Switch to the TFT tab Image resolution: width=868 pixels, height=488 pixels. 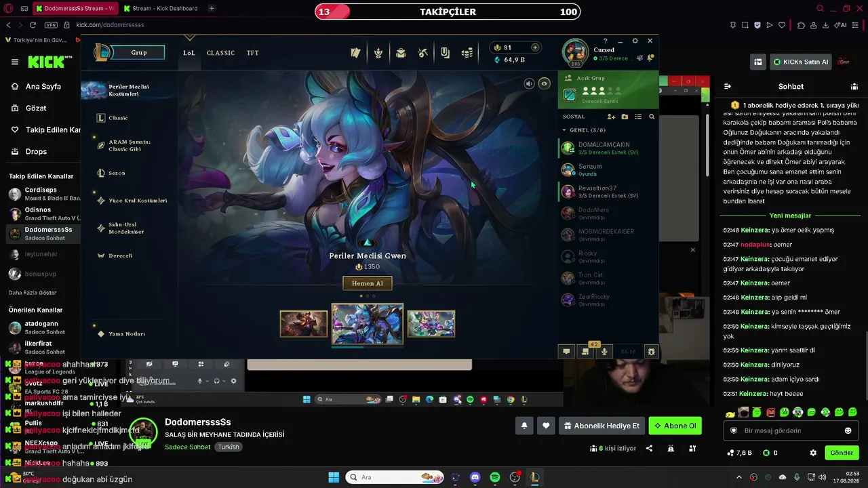[252, 53]
